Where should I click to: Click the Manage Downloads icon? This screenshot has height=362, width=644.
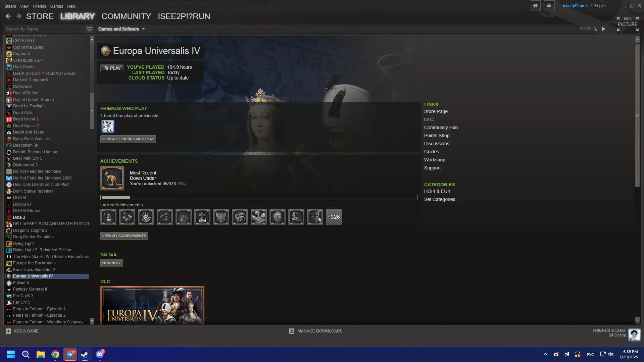tap(292, 331)
